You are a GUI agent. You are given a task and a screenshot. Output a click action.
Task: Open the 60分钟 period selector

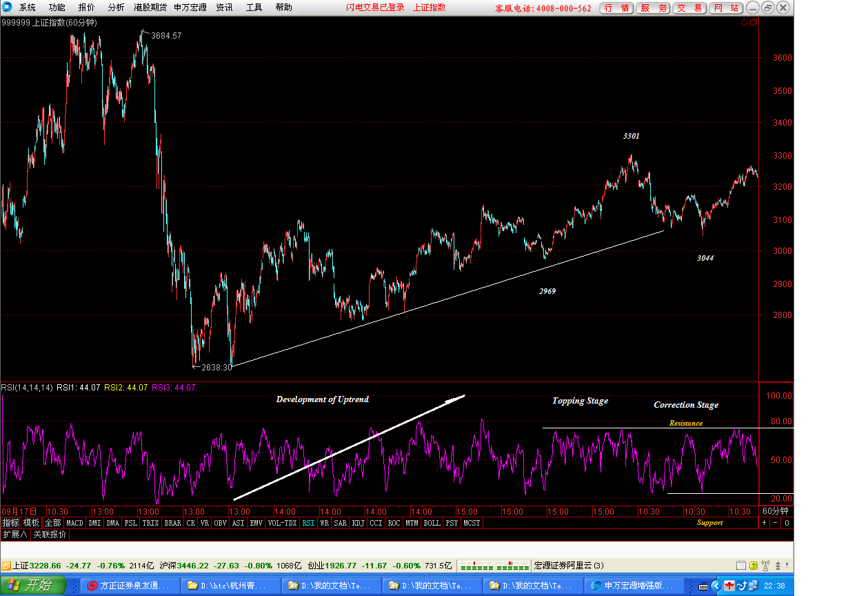(x=775, y=511)
